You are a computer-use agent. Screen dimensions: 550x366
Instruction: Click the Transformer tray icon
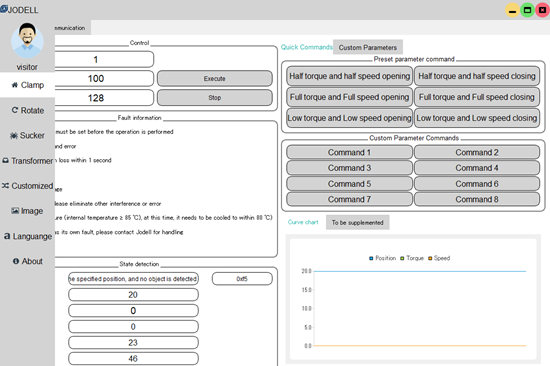point(5,160)
